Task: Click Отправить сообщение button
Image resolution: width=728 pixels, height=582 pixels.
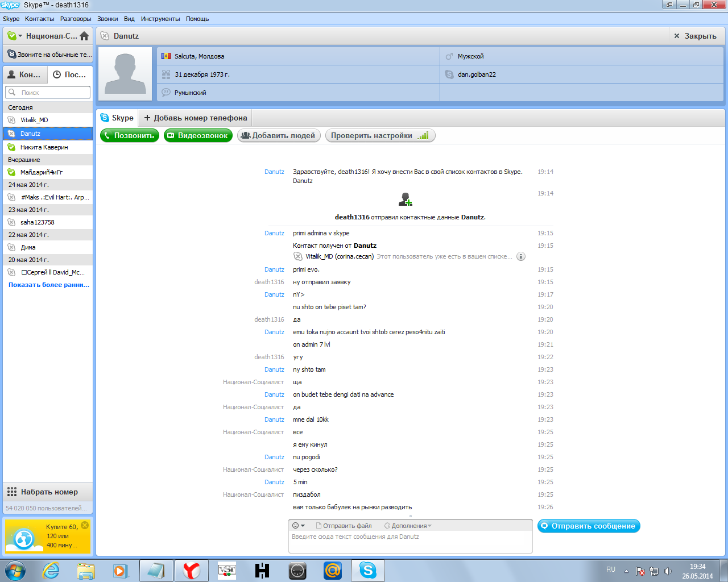Action: [589, 526]
